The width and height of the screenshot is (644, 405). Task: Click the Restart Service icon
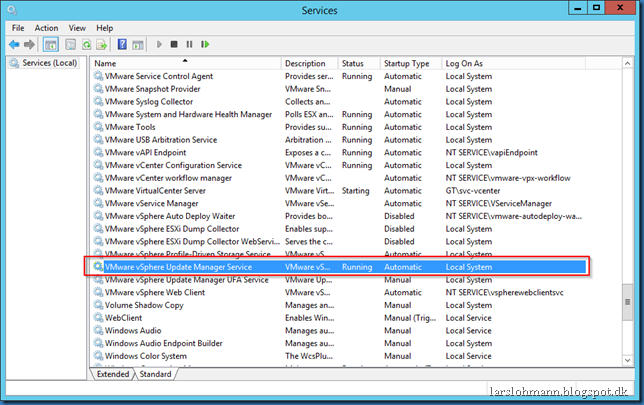coord(205,44)
